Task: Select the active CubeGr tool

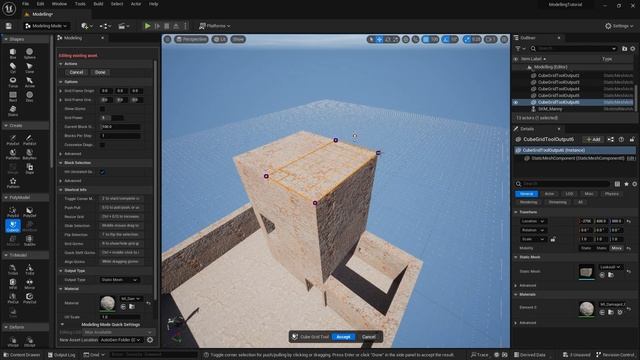Action: (x=13, y=226)
